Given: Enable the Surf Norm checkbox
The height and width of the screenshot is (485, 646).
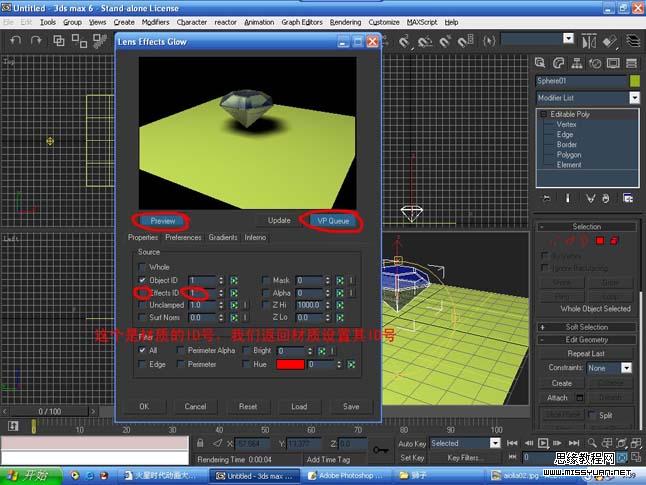Looking at the screenshot, I should pos(143,318).
